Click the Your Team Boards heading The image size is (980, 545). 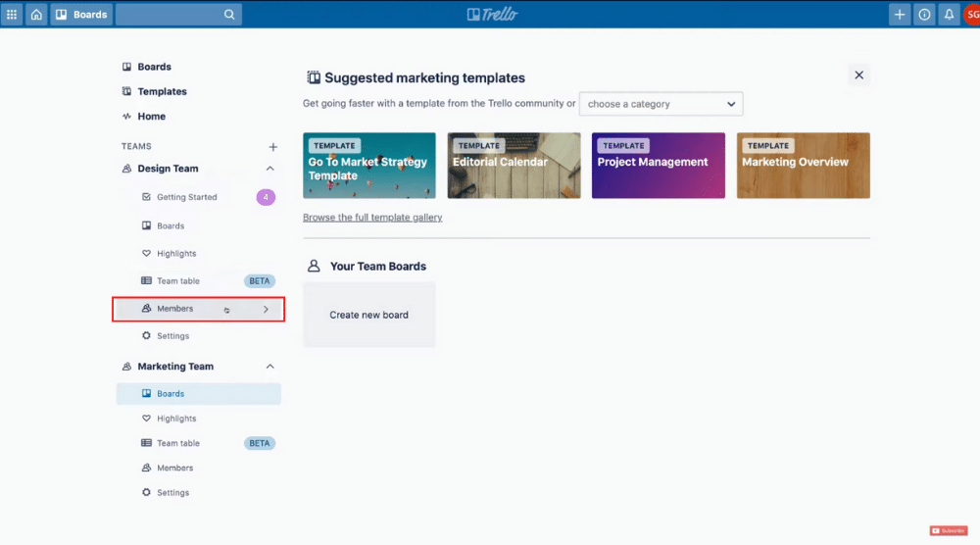click(x=378, y=267)
